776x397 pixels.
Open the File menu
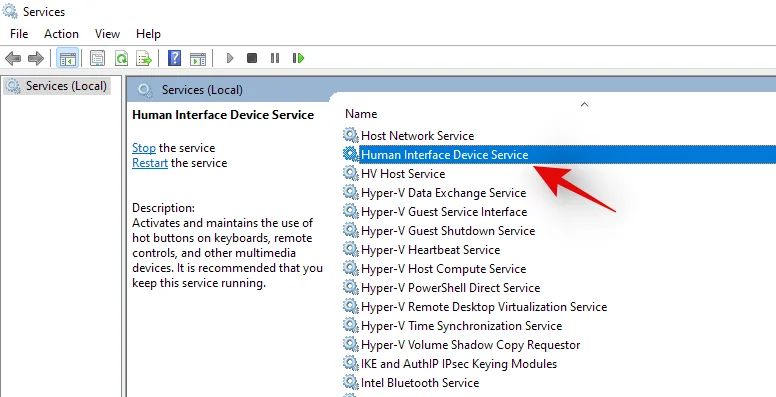(19, 34)
